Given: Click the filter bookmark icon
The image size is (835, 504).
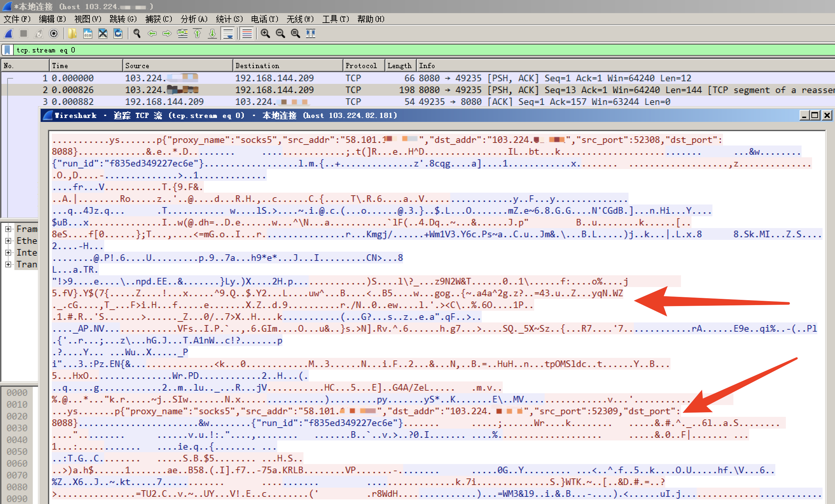Looking at the screenshot, I should 7,50.
